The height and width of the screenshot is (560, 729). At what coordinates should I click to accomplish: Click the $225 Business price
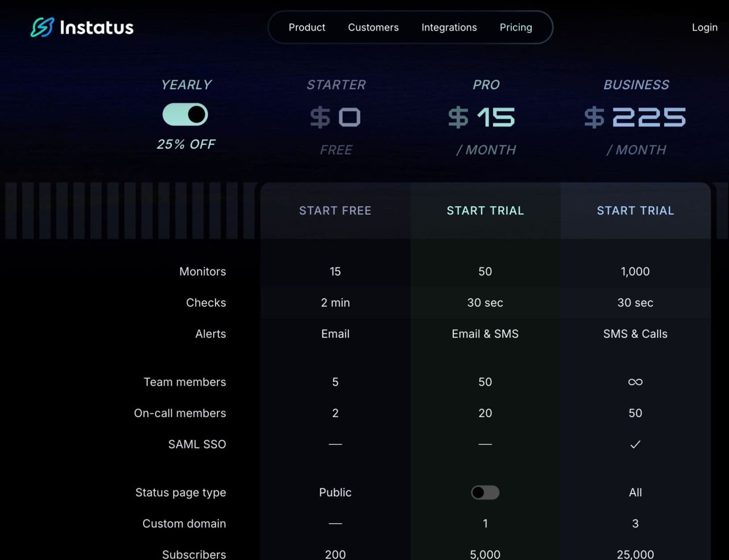[x=635, y=117]
